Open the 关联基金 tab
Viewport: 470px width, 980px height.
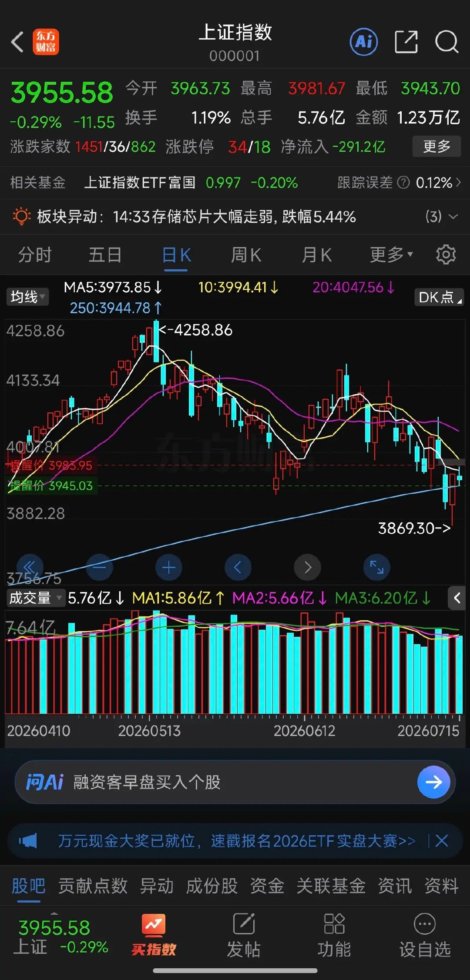pos(331,886)
